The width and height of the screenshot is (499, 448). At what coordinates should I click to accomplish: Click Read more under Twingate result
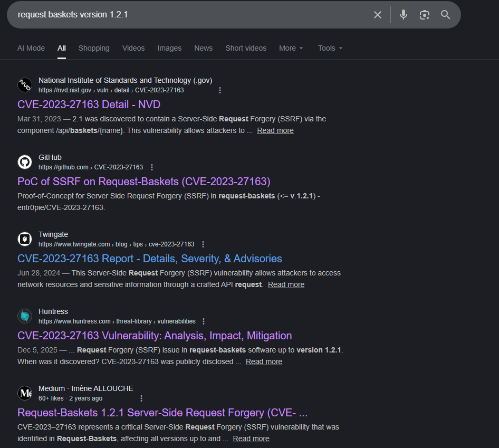[x=286, y=284]
